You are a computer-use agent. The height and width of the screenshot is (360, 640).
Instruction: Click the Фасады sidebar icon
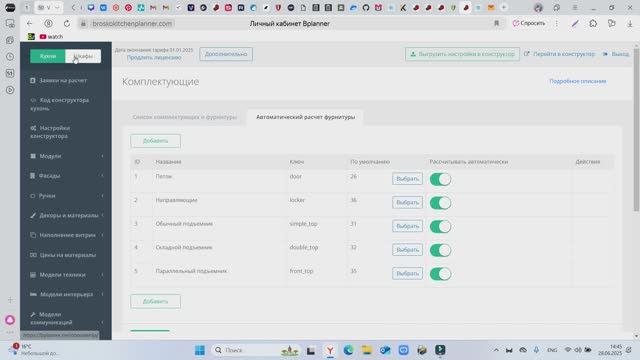[33, 176]
